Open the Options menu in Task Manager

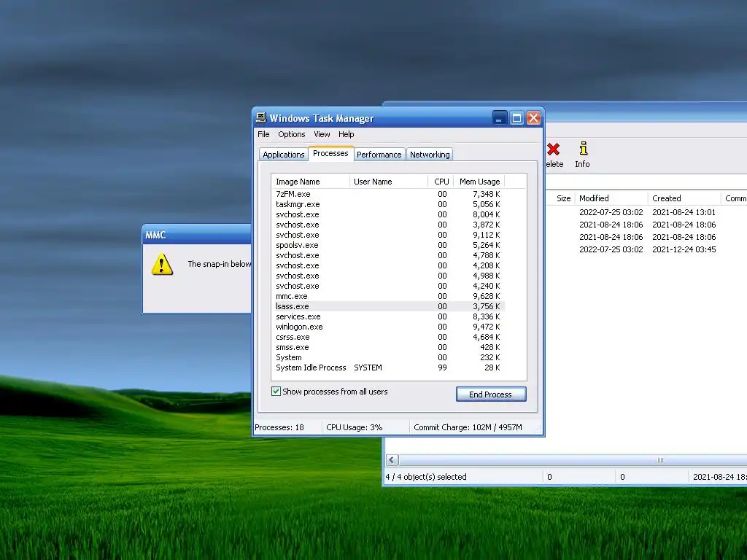[292, 134]
